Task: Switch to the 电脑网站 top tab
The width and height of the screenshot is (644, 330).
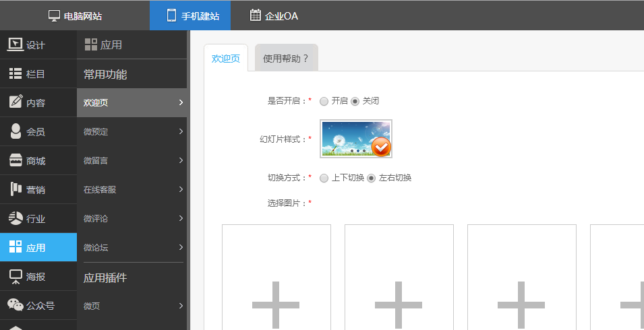Action: tap(75, 15)
